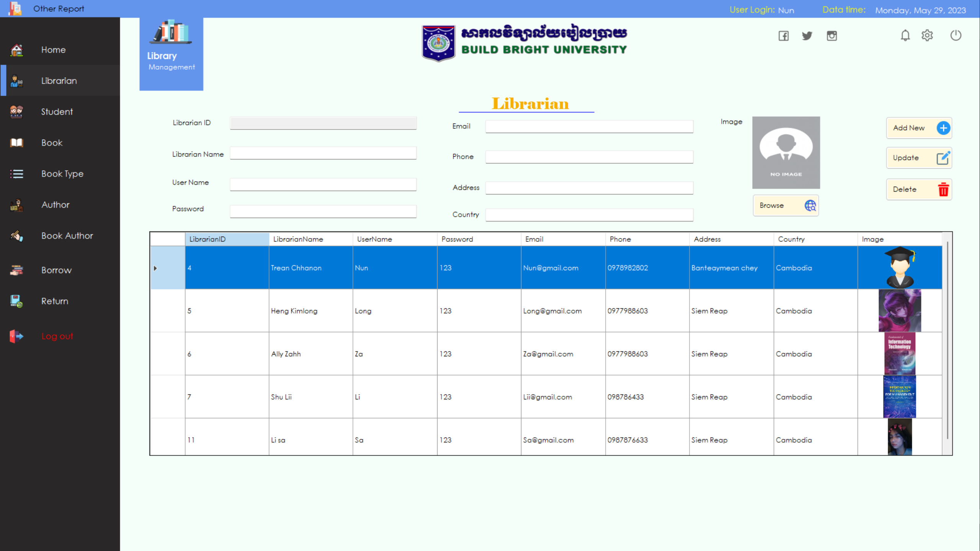This screenshot has width=980, height=551.
Task: Click the power icon
Action: pyautogui.click(x=955, y=36)
